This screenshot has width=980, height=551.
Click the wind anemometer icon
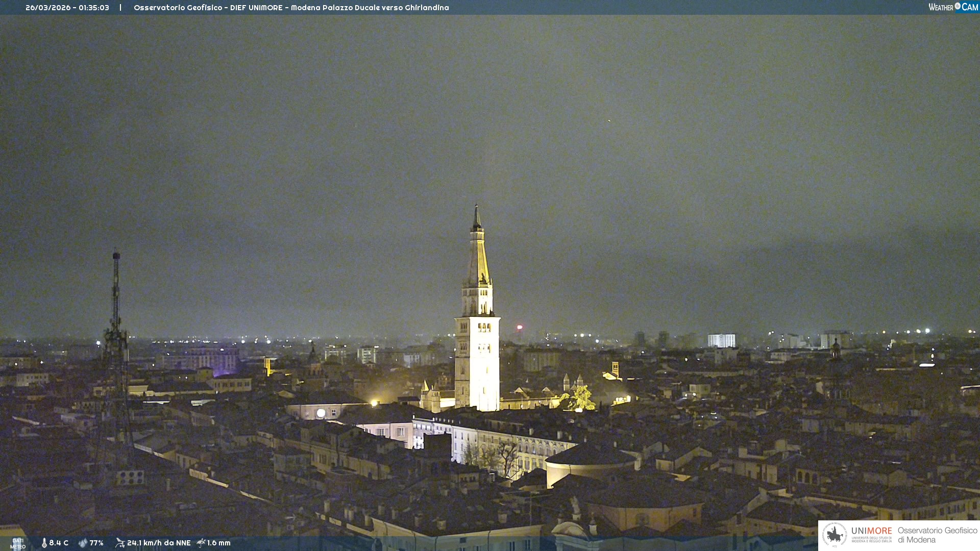120,543
